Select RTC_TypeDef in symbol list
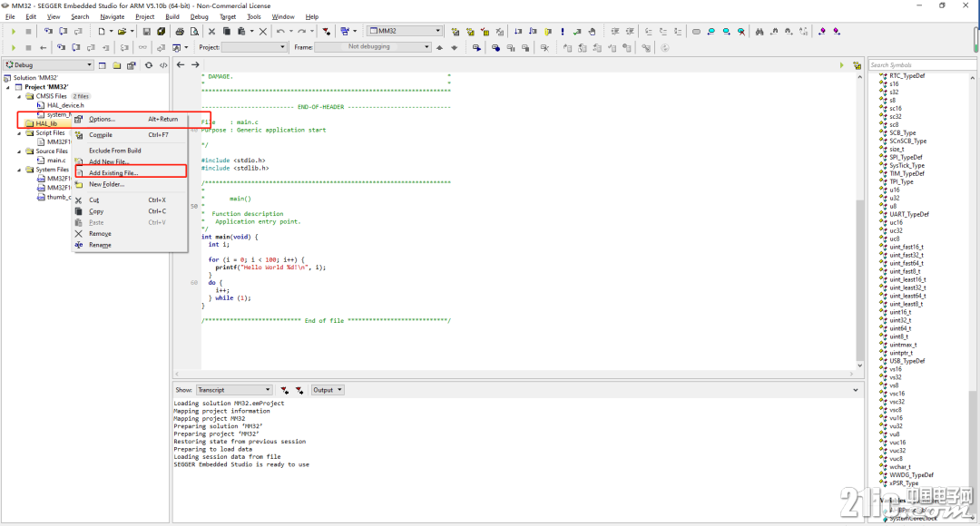The image size is (980, 526). (x=906, y=75)
